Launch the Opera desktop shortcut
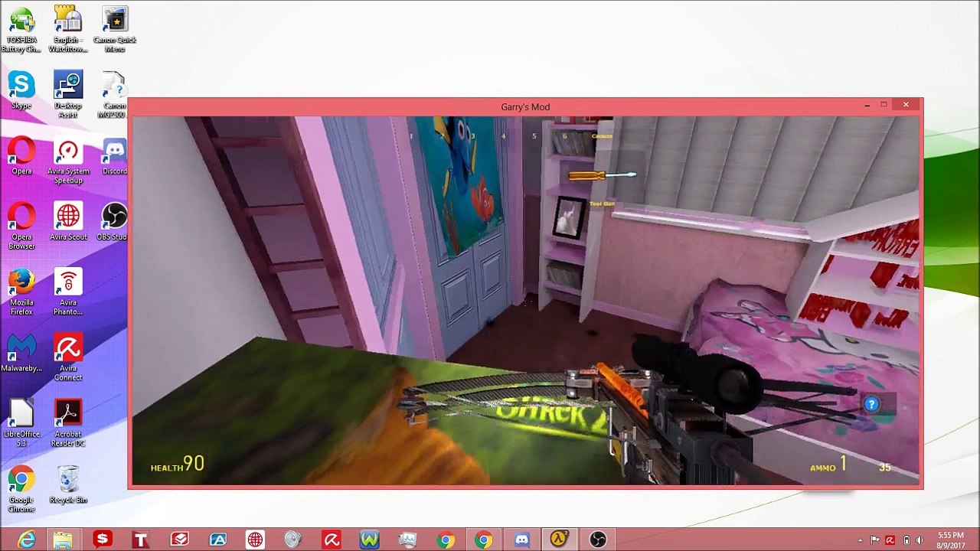980x551 pixels. click(21, 156)
